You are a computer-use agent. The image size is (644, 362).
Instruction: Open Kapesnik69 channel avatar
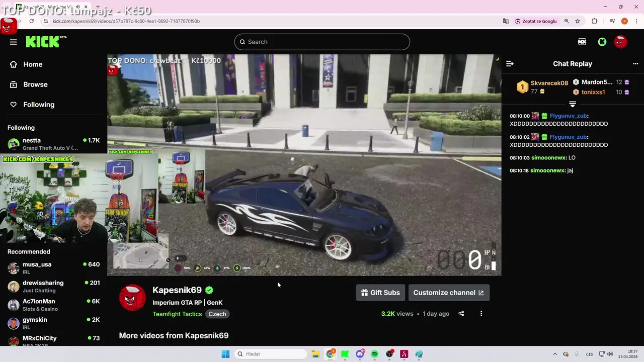(x=132, y=298)
